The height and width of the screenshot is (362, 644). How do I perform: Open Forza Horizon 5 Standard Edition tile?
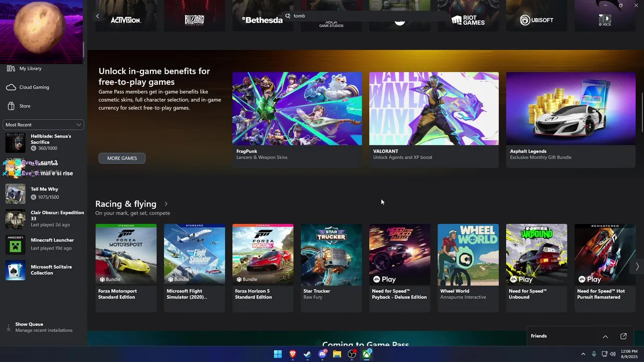[263, 268]
